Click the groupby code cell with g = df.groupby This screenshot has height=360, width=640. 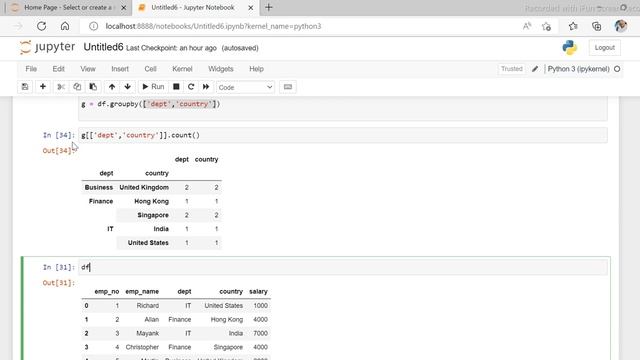click(x=342, y=109)
